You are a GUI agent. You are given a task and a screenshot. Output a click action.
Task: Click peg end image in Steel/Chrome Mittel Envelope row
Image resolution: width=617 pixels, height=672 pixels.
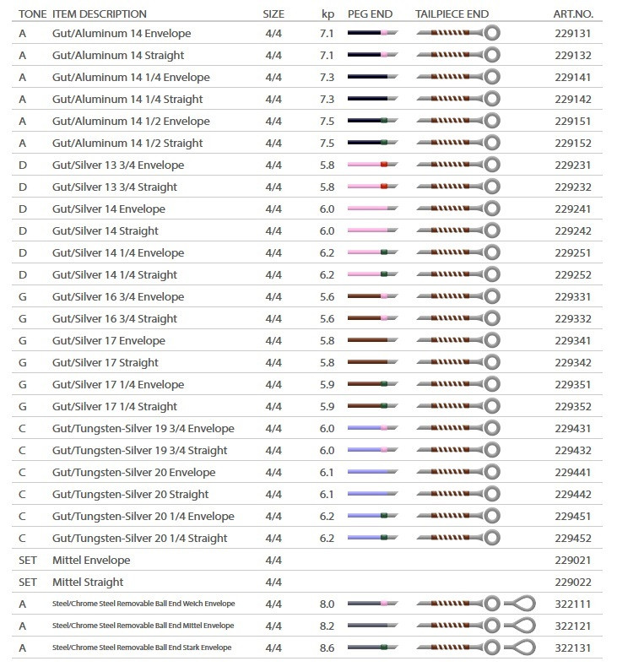pyautogui.click(x=372, y=626)
